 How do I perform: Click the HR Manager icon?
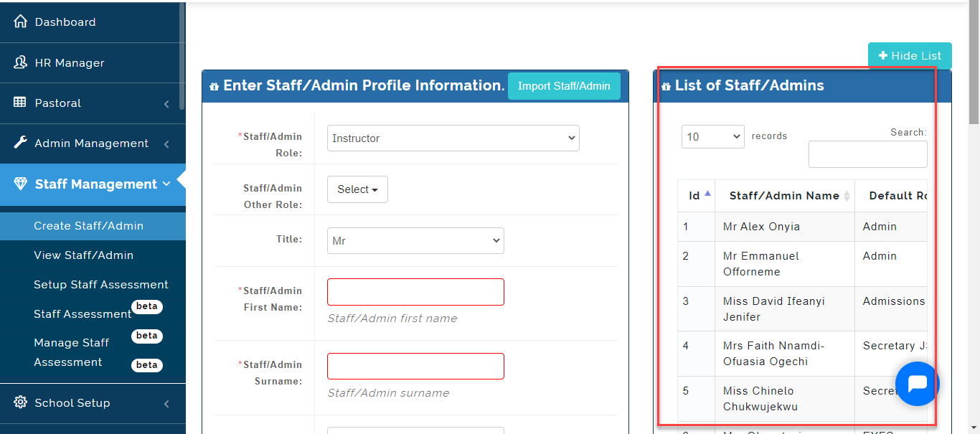[20, 62]
